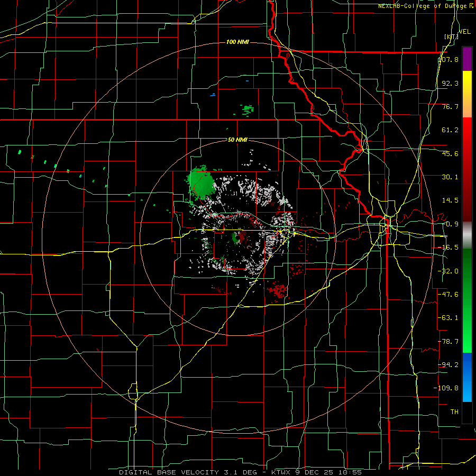Image resolution: width=476 pixels, height=476 pixels.
Task: Click the VEL legend title
Action: 465,32
